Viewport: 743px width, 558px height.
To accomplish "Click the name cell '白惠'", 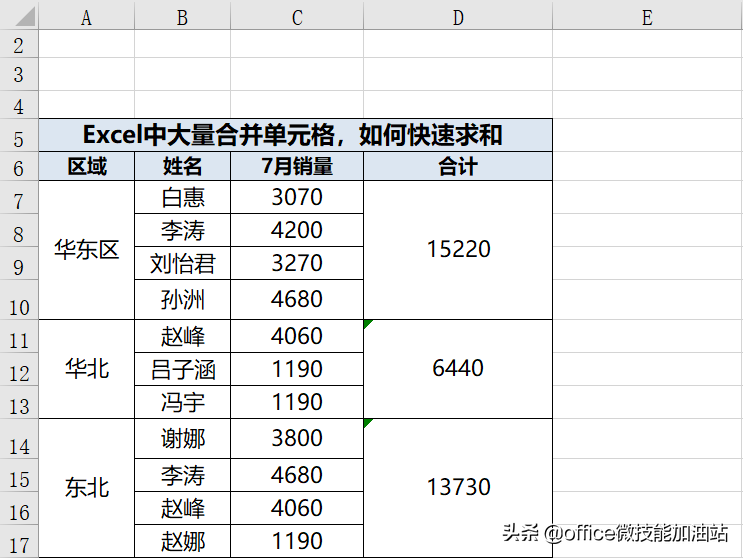I will (x=182, y=198).
